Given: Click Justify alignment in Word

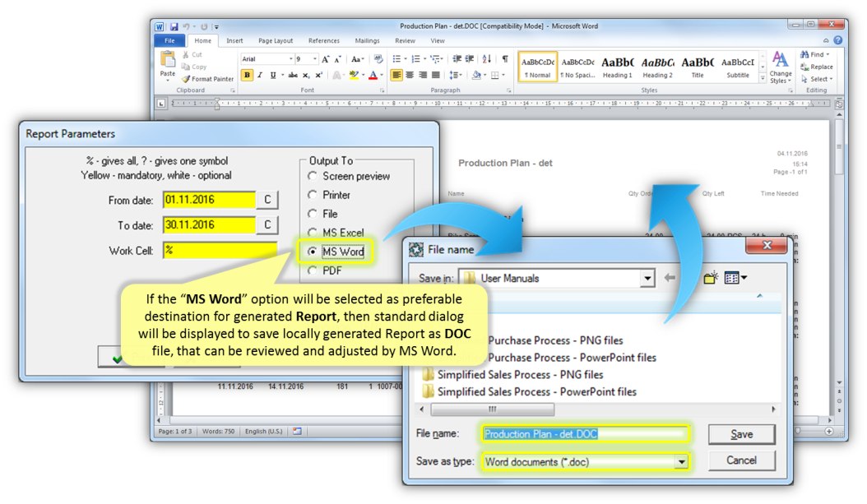Looking at the screenshot, I should 436,75.
